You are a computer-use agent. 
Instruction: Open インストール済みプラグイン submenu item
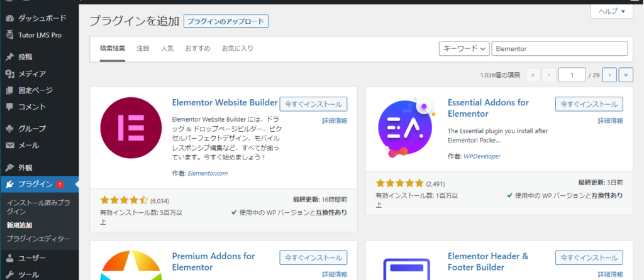37,207
